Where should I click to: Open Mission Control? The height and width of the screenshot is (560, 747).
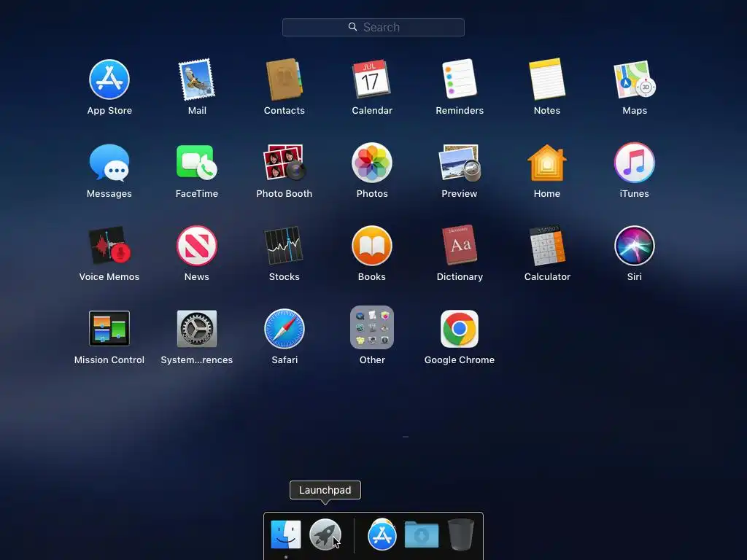(x=109, y=329)
